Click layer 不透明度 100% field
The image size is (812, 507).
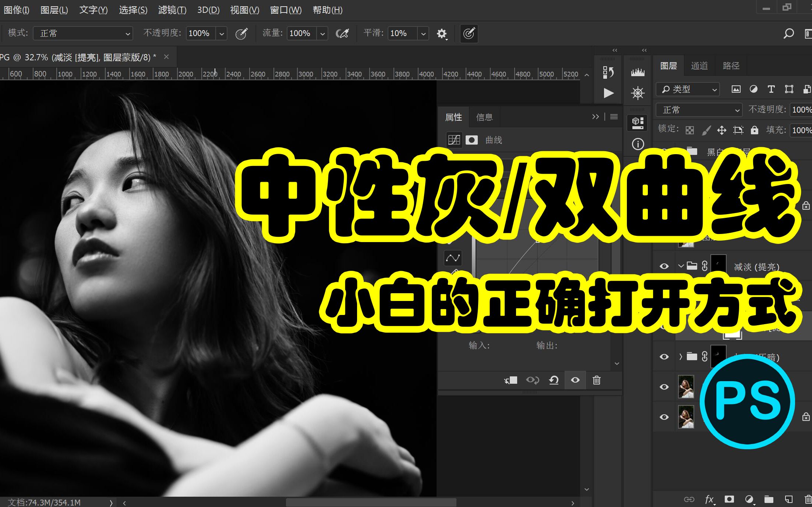(x=801, y=110)
